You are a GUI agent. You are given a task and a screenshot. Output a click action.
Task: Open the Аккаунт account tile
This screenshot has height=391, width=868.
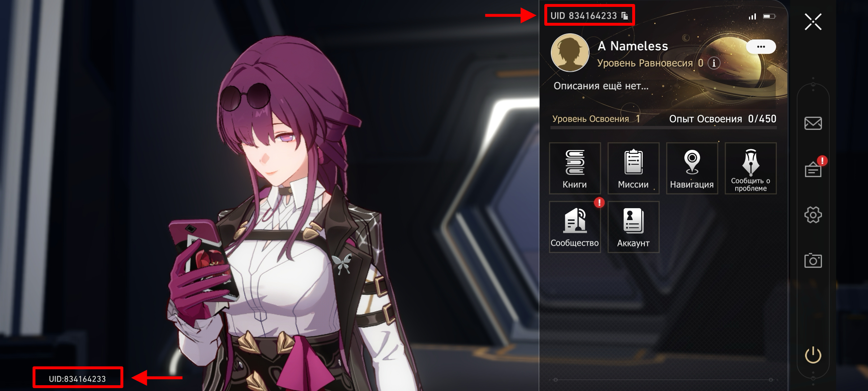pyautogui.click(x=633, y=227)
